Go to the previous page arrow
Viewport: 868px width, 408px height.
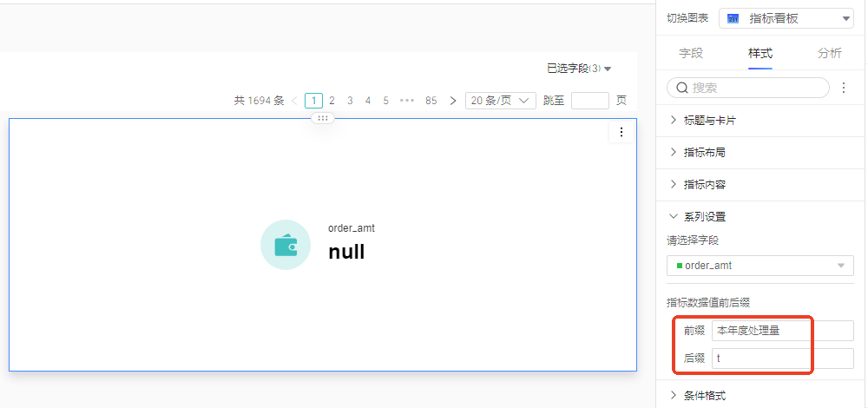point(294,101)
